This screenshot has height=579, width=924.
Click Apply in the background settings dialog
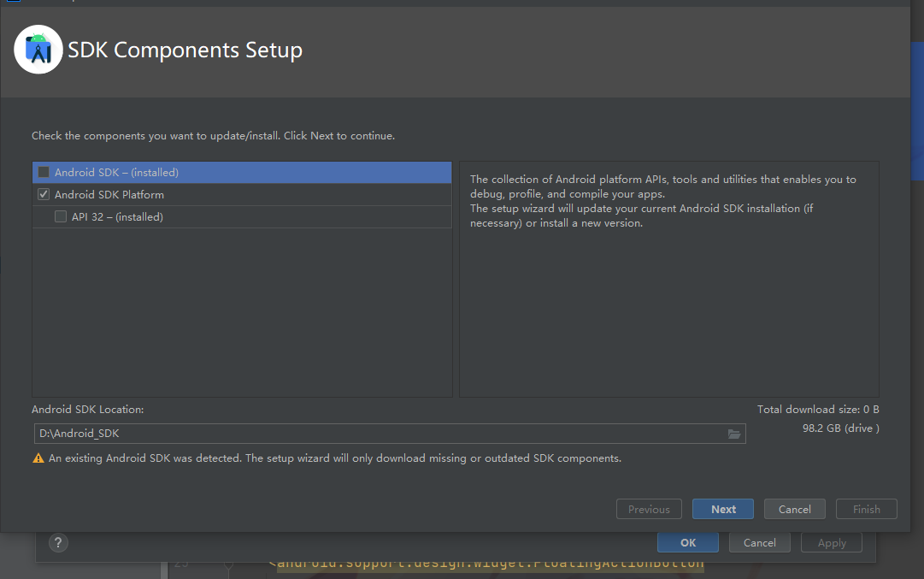(x=832, y=542)
